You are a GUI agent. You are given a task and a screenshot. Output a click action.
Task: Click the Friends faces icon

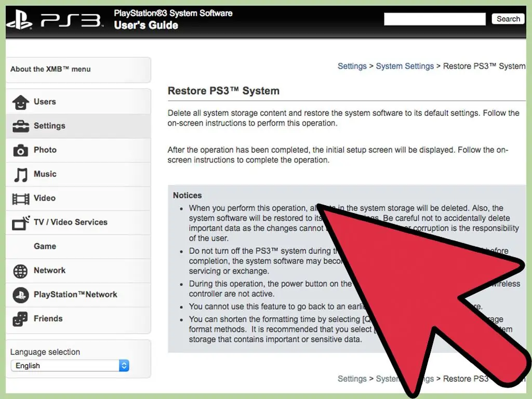[20, 320]
